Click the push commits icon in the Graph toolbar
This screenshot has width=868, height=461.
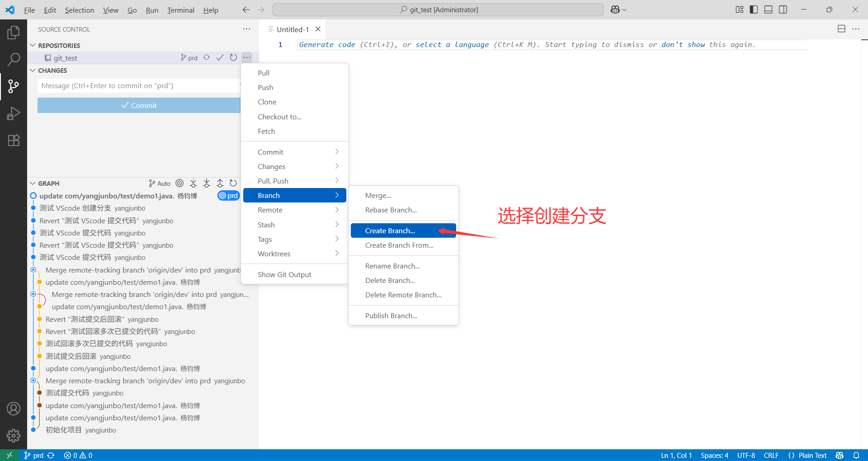[x=220, y=183]
